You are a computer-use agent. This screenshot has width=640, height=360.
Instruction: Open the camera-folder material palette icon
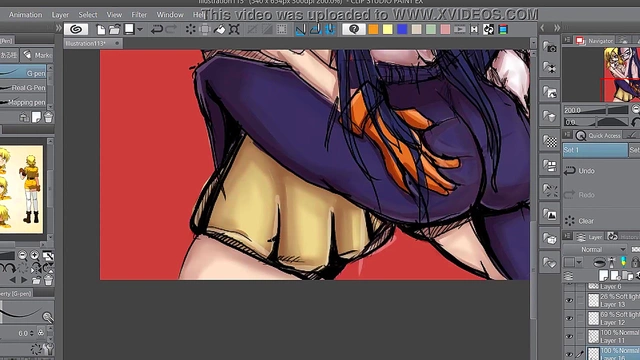[550, 47]
